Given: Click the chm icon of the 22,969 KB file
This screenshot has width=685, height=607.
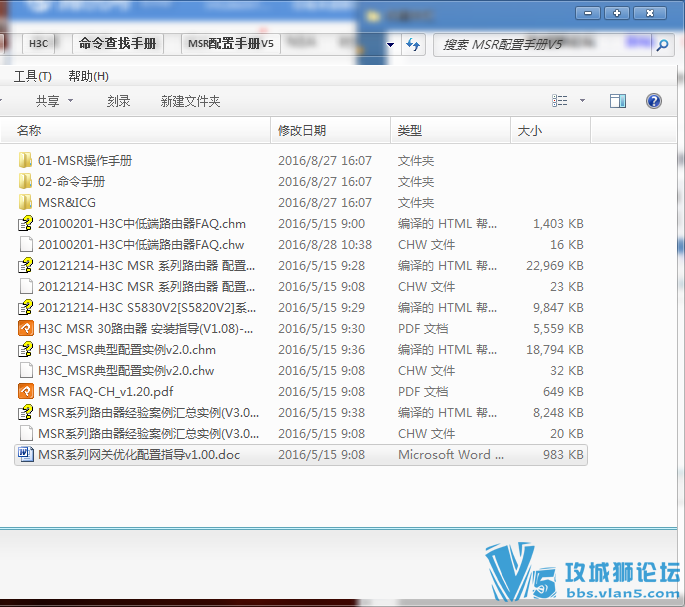Looking at the screenshot, I should coord(25,265).
